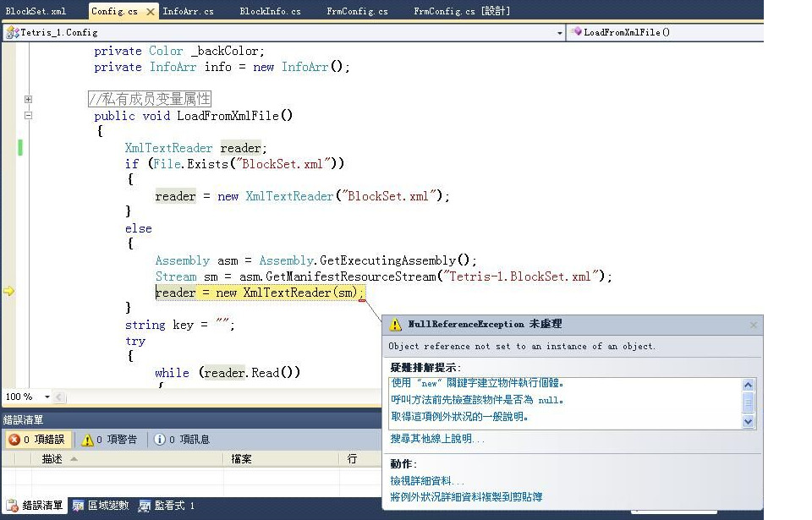Click the string "Tetris-1.BlockSet.xml" in code
Viewport: 812px width, 520px height.
click(521, 276)
